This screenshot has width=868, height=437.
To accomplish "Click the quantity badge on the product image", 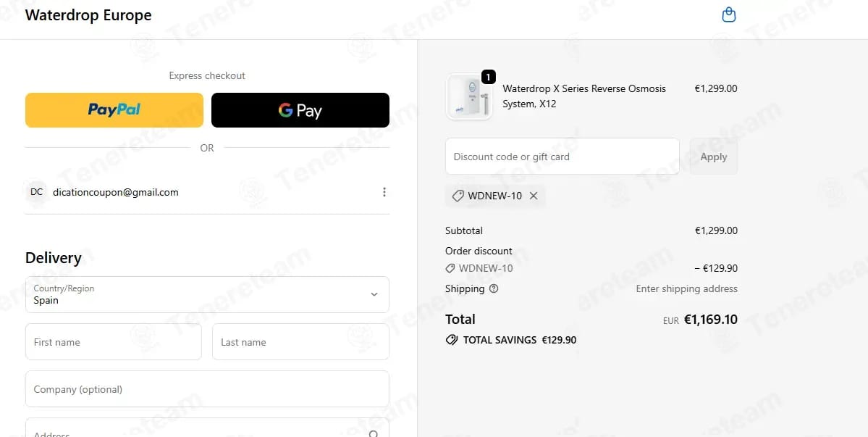I will [x=488, y=77].
